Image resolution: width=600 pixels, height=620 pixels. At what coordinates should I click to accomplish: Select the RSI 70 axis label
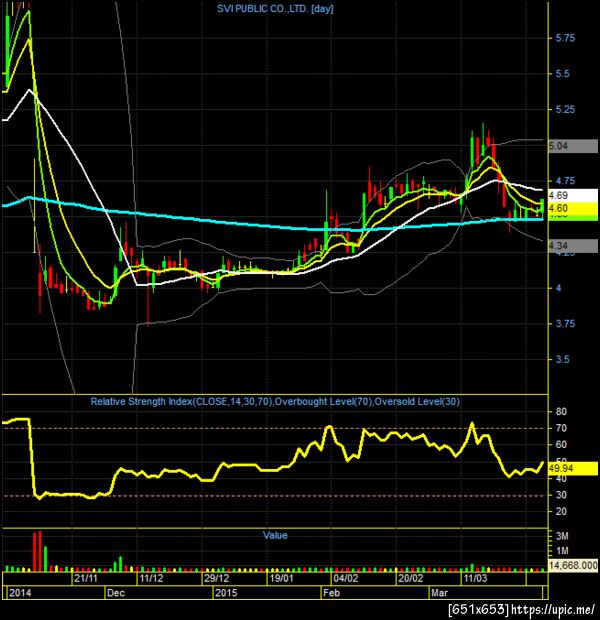(x=561, y=428)
